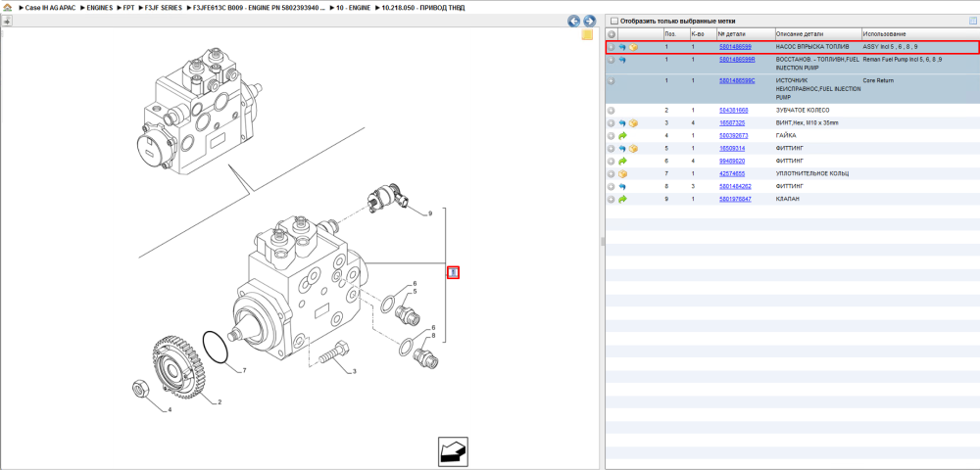Viewport: 980px width, 470px height.
Task: Select callout 5 on the fitting
Action: click(415, 292)
